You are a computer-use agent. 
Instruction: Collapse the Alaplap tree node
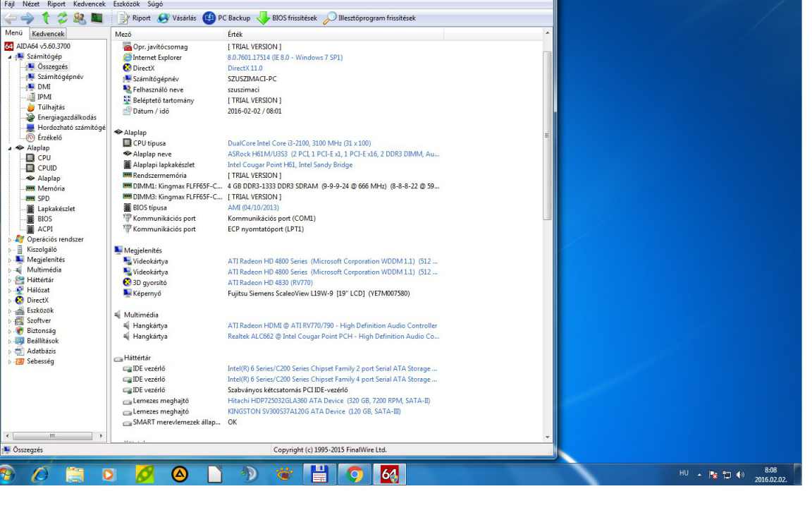[10, 148]
